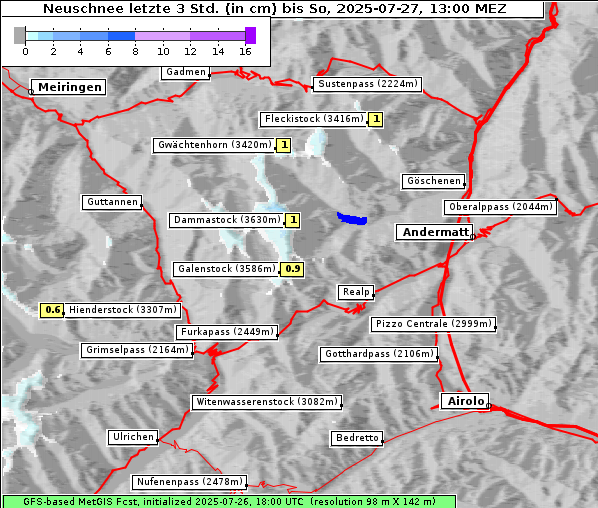
Task: Select the Gwächtenhorn (3420m) label
Action: click(214, 145)
